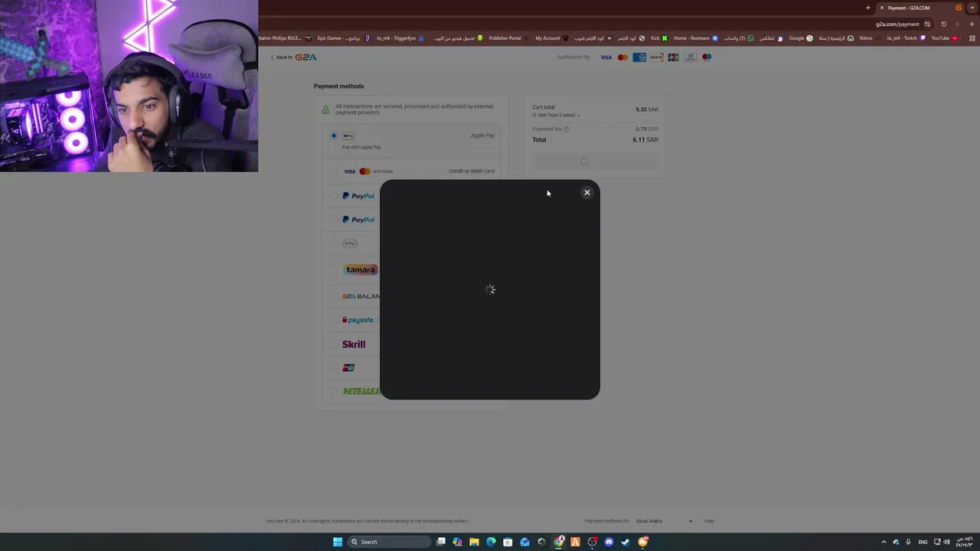Open the browser tab search chevron

click(x=972, y=8)
